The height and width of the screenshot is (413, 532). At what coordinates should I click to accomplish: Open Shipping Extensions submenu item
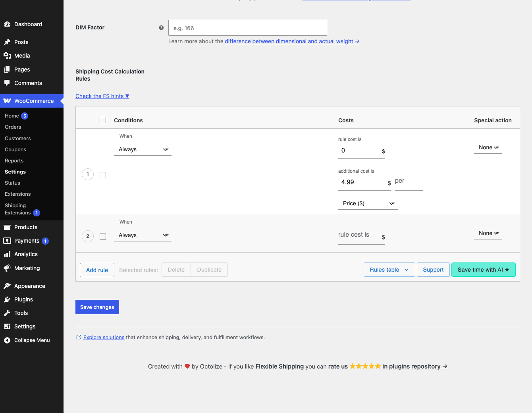point(18,209)
